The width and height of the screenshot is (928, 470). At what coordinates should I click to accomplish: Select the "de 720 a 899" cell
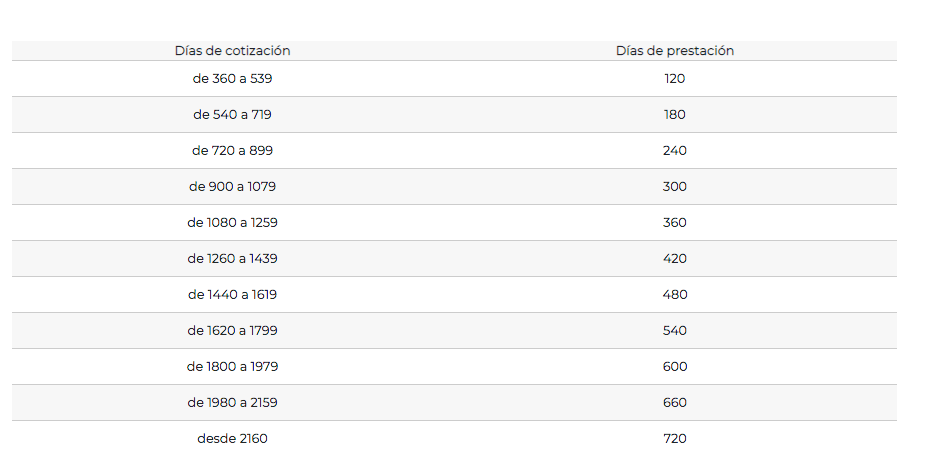(x=232, y=150)
